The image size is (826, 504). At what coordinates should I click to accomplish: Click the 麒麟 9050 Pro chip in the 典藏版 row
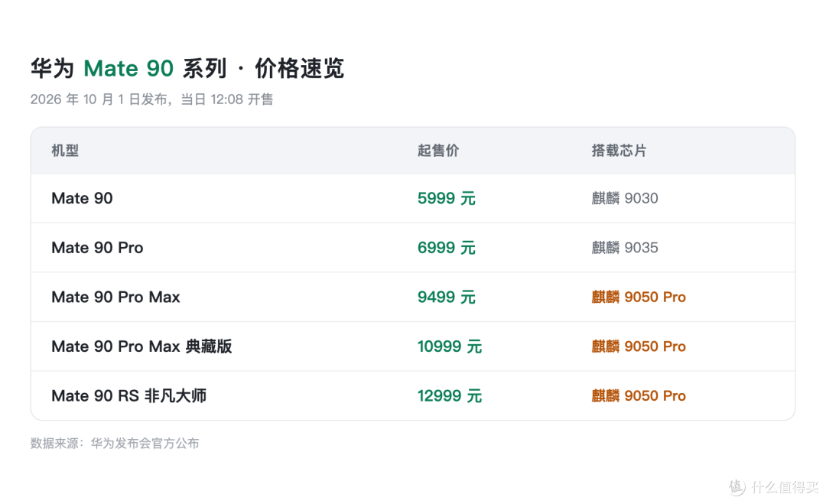[x=639, y=346]
